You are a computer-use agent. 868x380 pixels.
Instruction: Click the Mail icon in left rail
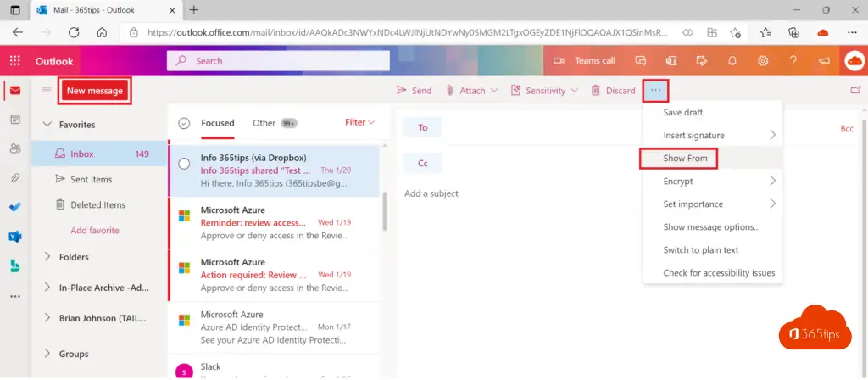pyautogui.click(x=14, y=91)
